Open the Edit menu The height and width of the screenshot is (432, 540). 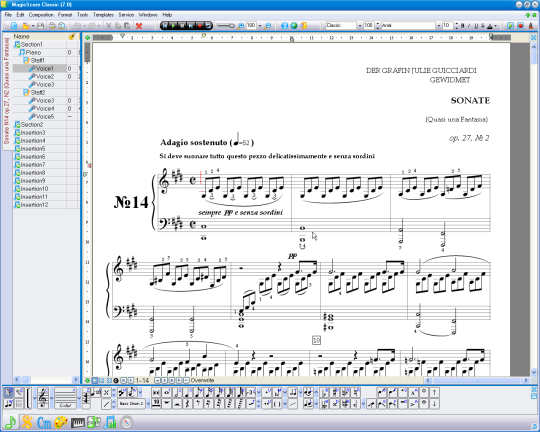coord(20,15)
